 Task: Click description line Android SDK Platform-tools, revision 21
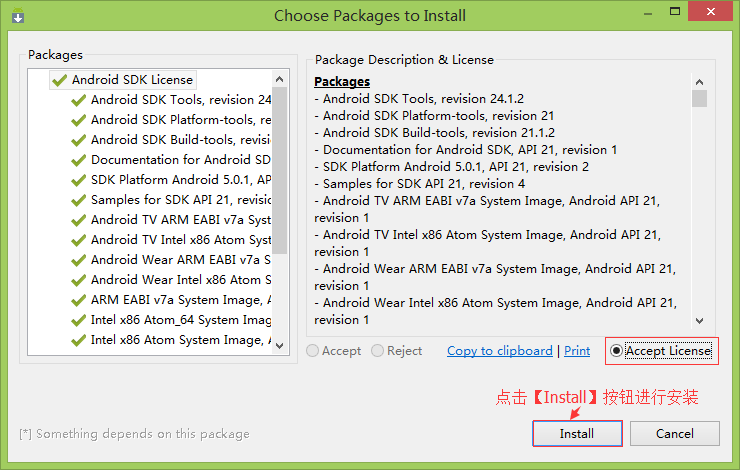(x=434, y=116)
